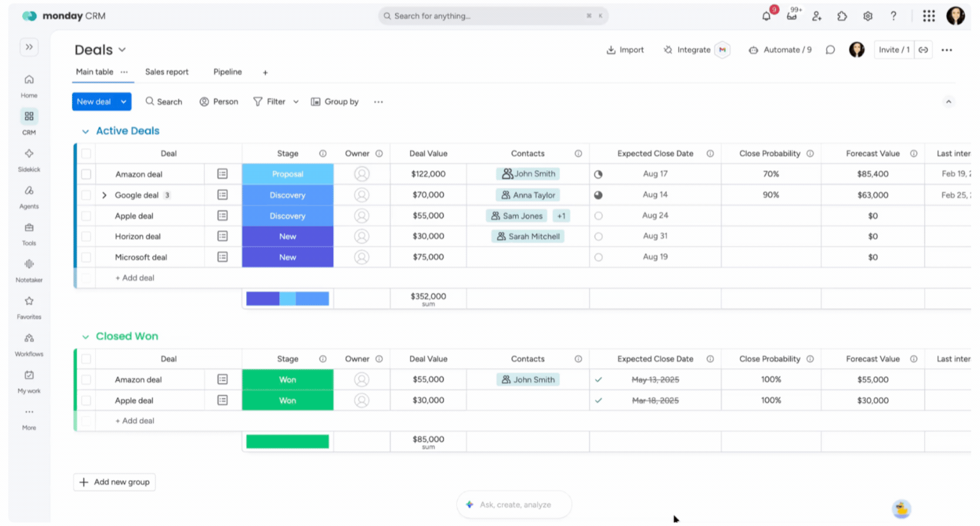The width and height of the screenshot is (980, 526).
Task: Open CRM in the sidebar
Action: click(x=29, y=122)
